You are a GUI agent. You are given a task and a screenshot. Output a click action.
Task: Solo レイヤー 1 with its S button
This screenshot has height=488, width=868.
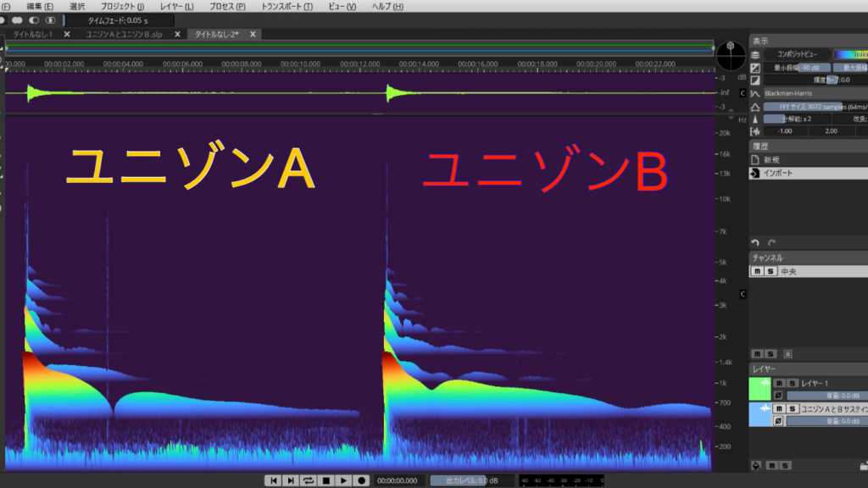tap(792, 383)
